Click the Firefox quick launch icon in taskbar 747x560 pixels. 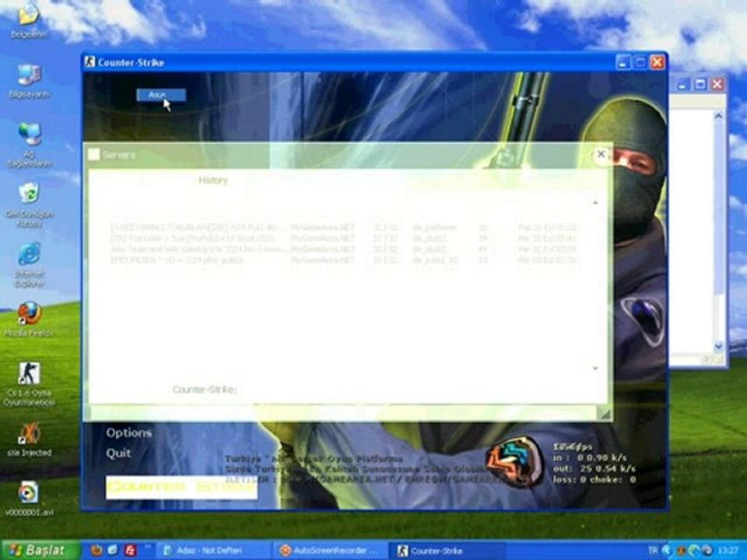(x=96, y=551)
